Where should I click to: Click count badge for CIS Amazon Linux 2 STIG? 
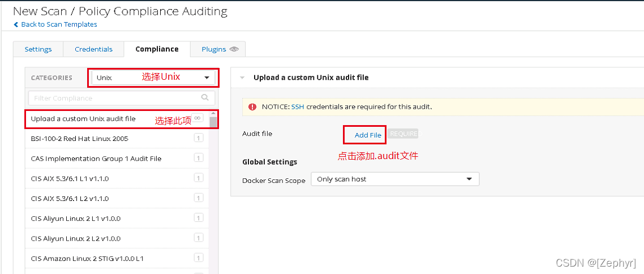(198, 258)
